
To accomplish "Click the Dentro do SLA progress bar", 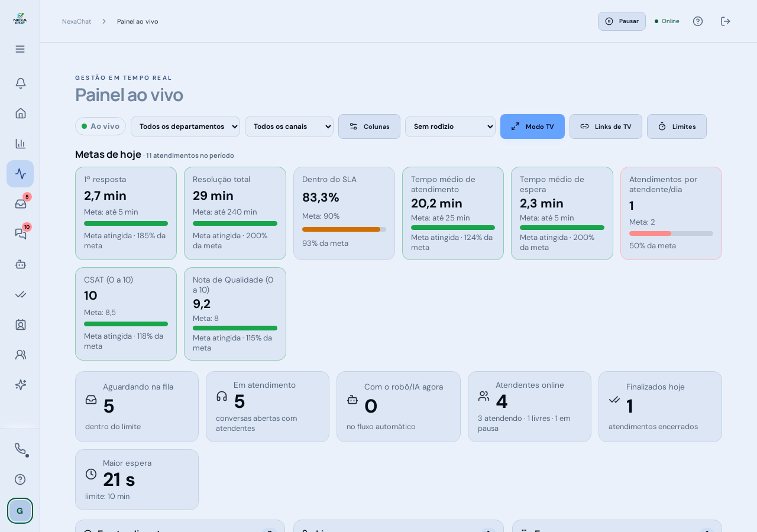I will [344, 229].
